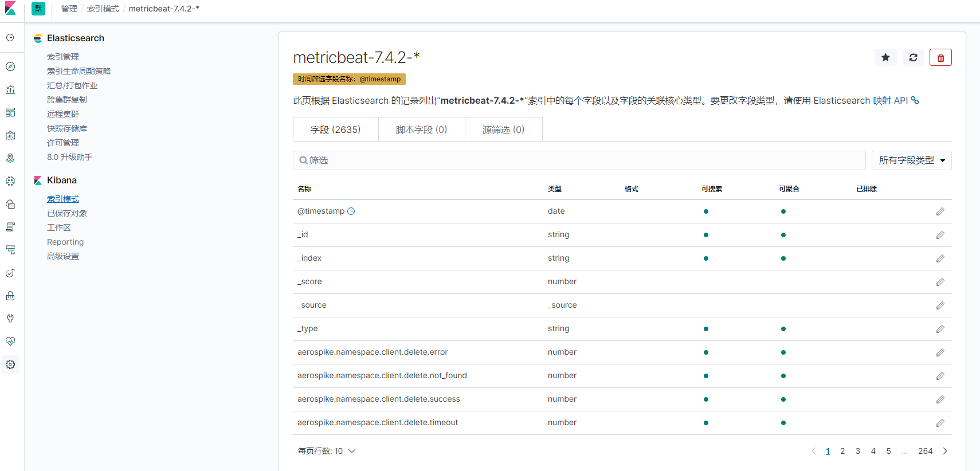Sort by 可聚合 column header

[789, 189]
